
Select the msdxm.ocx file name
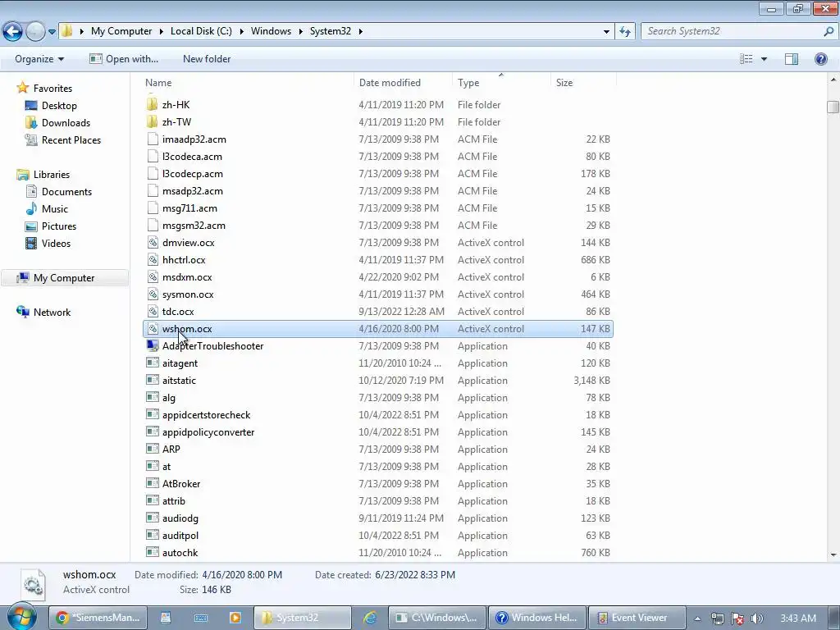(x=187, y=277)
